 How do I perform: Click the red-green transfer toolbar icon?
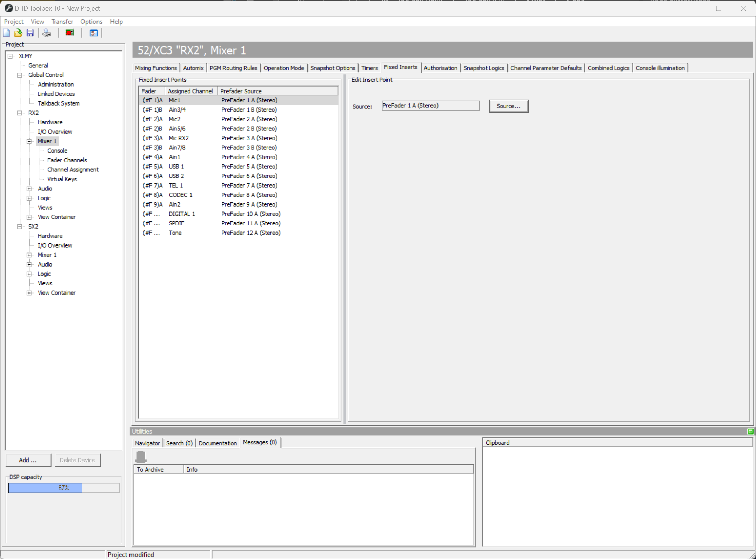point(69,33)
